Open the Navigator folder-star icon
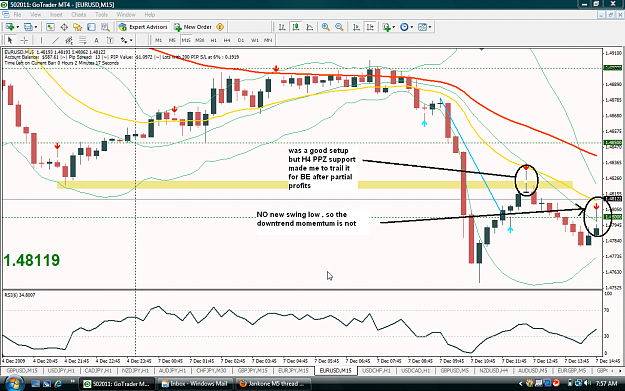The height and width of the screenshot is (391, 625). click(77, 27)
